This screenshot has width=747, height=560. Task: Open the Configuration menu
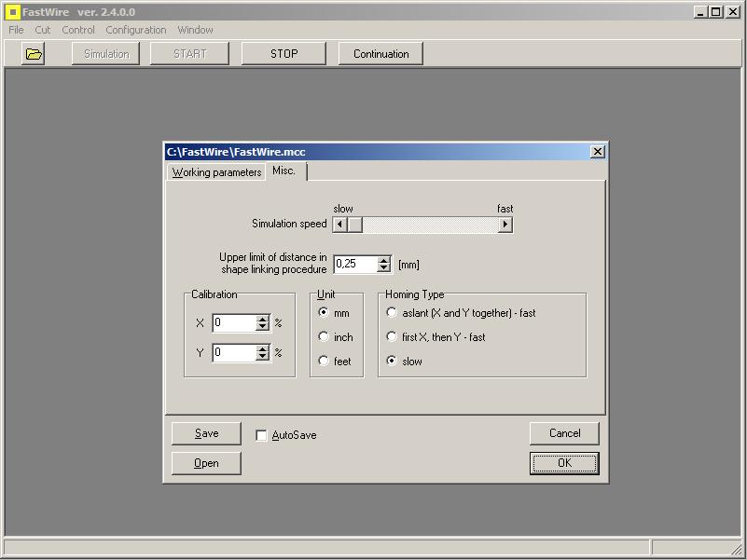pyautogui.click(x=135, y=30)
